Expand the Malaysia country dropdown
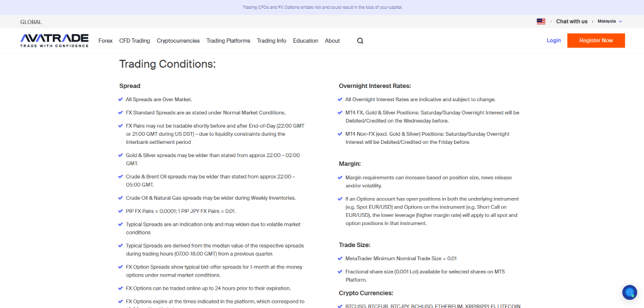The image size is (644, 308). (x=609, y=21)
